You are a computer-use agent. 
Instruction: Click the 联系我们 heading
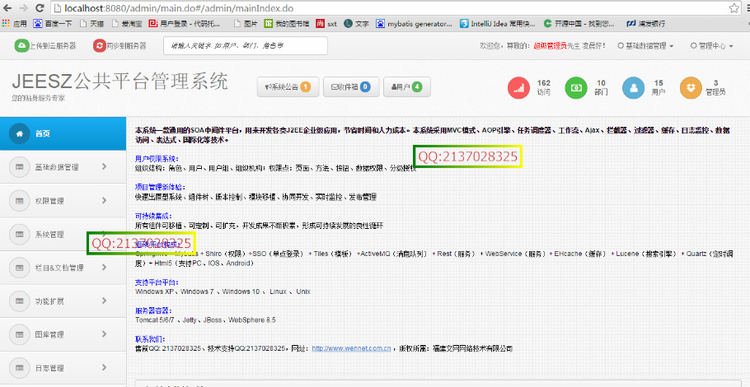(x=151, y=339)
